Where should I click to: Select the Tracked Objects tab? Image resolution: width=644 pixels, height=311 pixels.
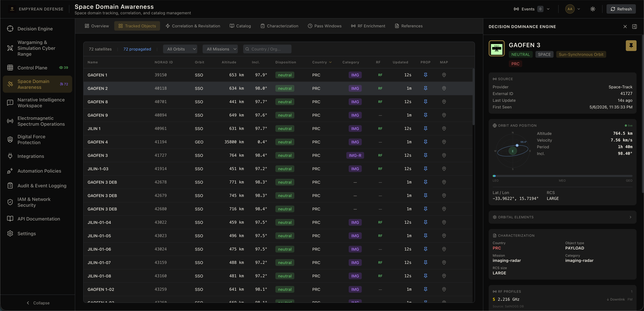pos(137,26)
